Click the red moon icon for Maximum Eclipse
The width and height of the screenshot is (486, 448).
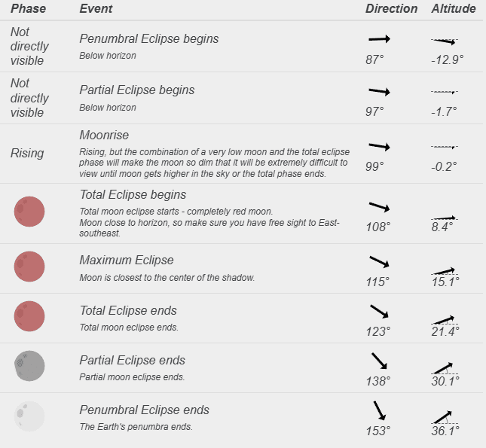pos(29,267)
